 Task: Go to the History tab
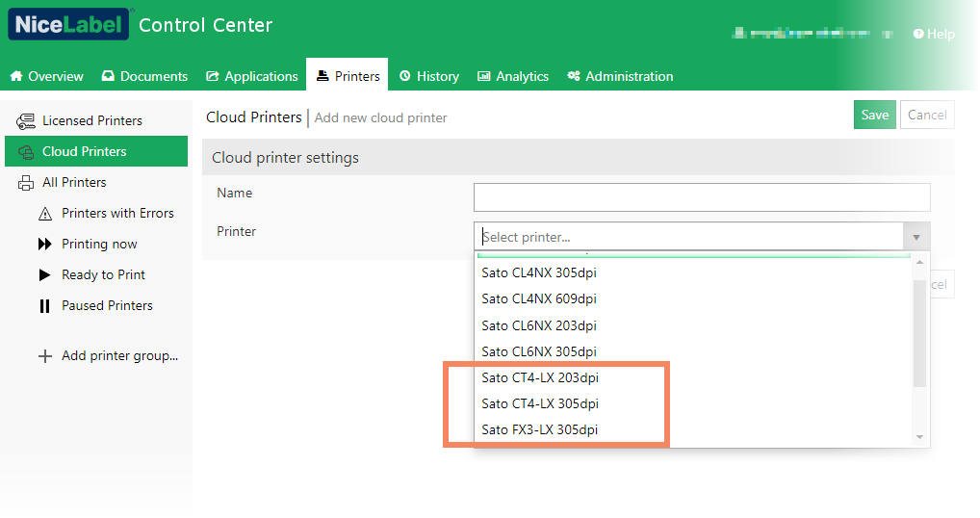pyautogui.click(x=429, y=76)
